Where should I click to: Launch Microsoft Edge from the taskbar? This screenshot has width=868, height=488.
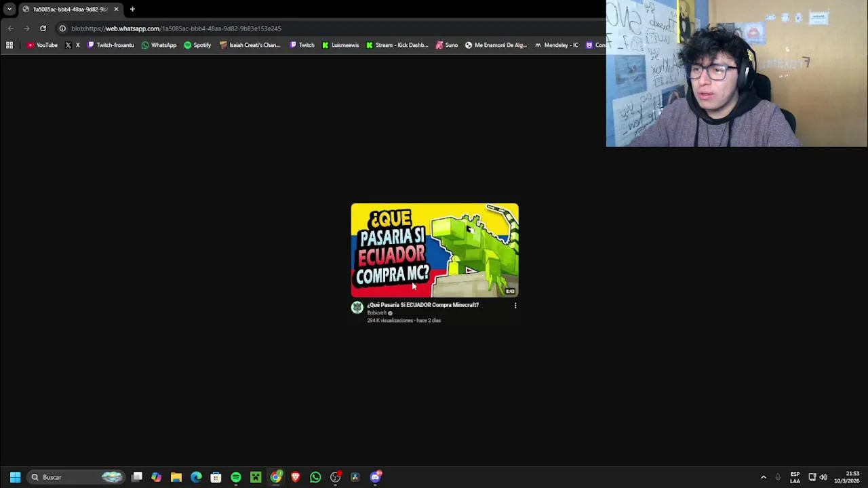coord(196,477)
